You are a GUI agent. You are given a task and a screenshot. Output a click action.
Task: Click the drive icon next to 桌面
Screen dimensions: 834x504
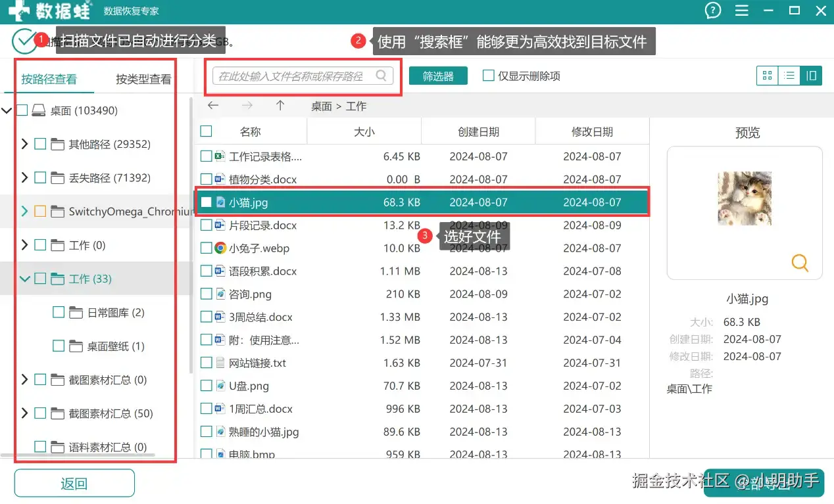39,110
